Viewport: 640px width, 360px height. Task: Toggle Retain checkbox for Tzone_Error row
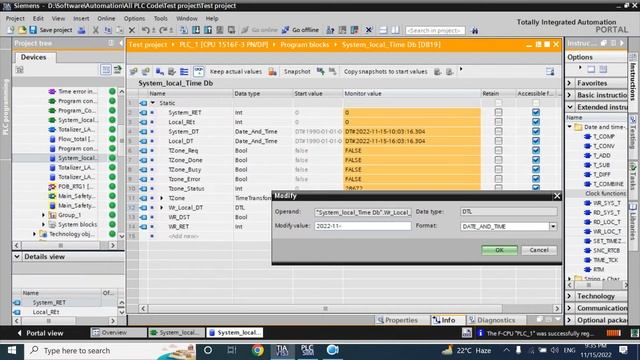(498, 179)
